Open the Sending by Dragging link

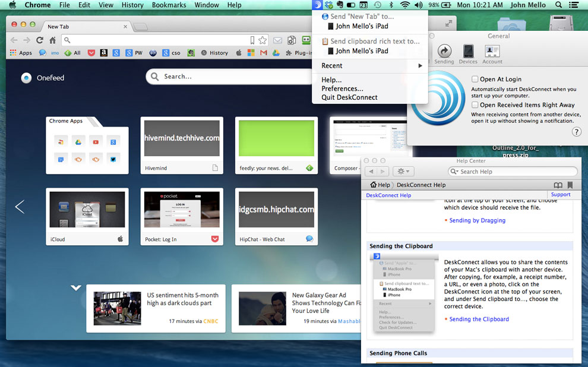[x=477, y=220]
